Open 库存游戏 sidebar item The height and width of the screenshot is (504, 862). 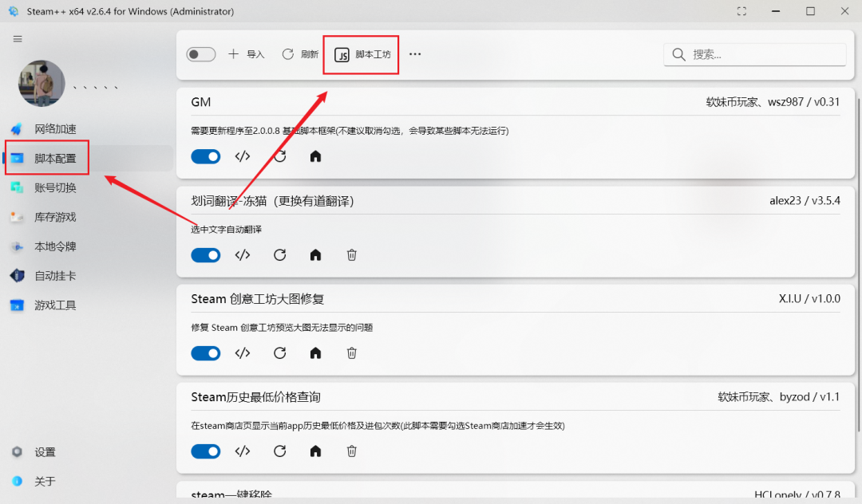point(55,218)
